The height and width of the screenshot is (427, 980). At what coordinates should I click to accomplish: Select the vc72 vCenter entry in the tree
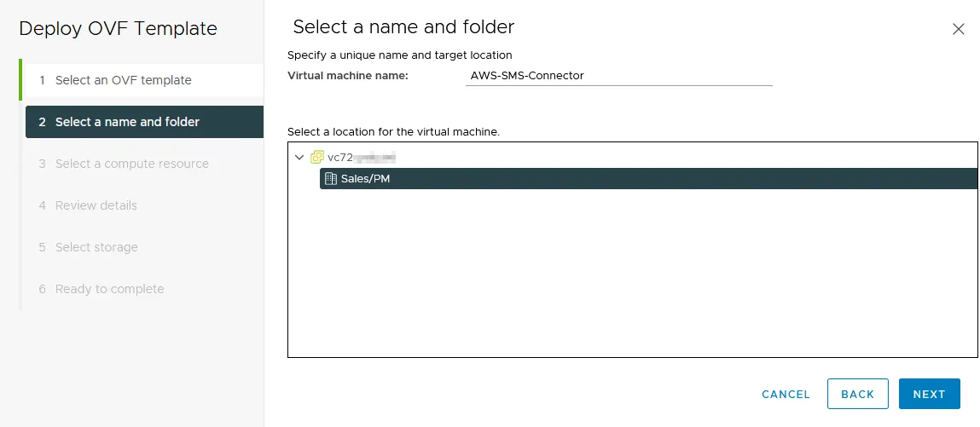(362, 158)
